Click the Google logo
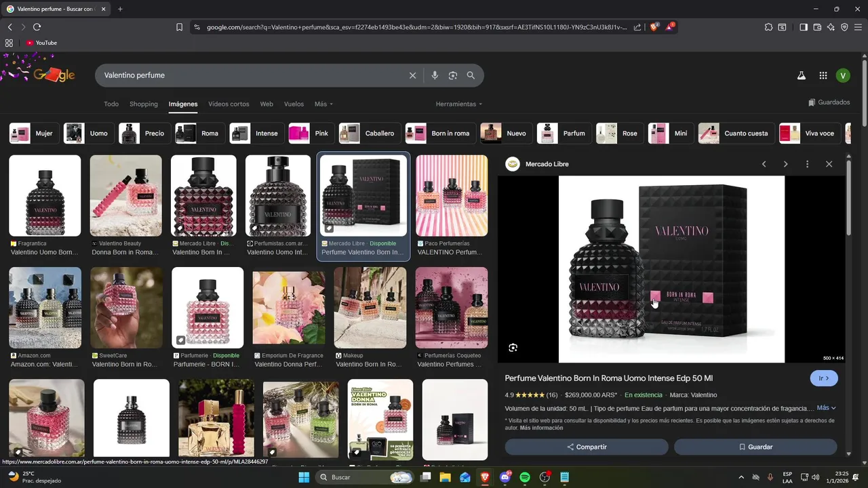 54,75
